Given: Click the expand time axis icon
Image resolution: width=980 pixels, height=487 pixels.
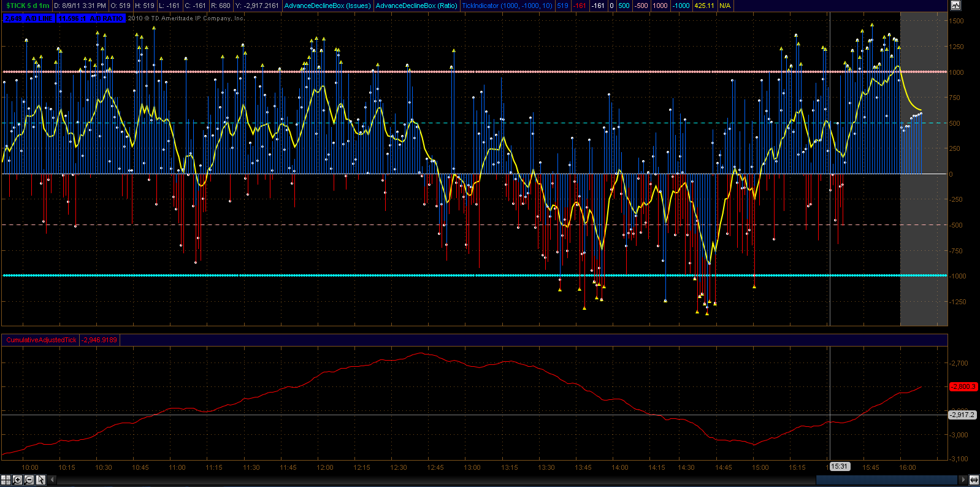Looking at the screenshot, I should (x=973, y=480).
